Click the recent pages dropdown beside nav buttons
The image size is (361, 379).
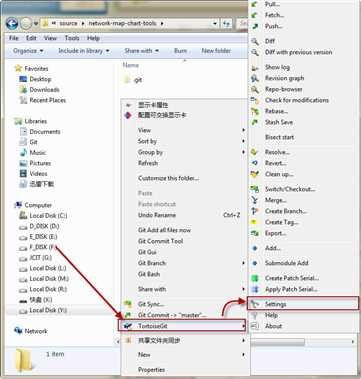(x=36, y=24)
